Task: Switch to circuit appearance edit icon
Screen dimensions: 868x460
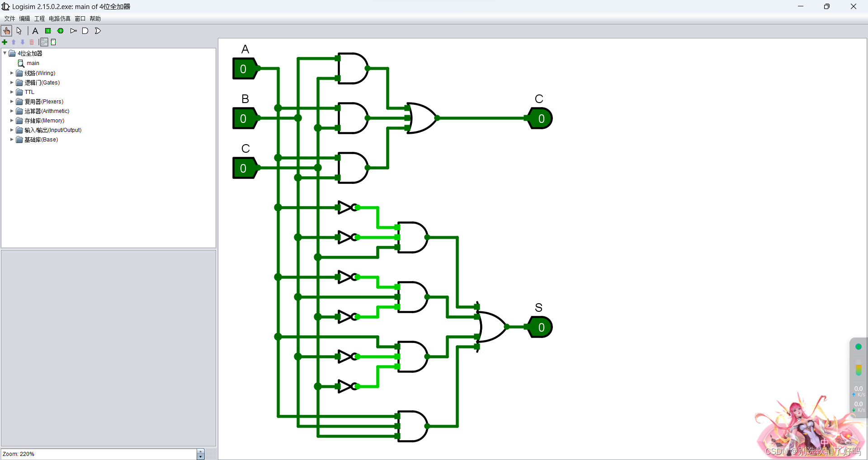Action: [53, 42]
